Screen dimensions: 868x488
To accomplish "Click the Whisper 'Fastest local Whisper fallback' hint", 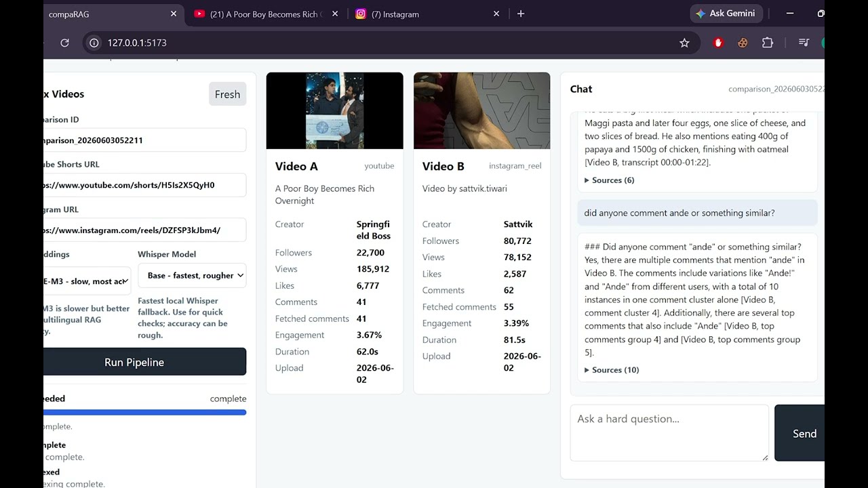I will tap(183, 318).
